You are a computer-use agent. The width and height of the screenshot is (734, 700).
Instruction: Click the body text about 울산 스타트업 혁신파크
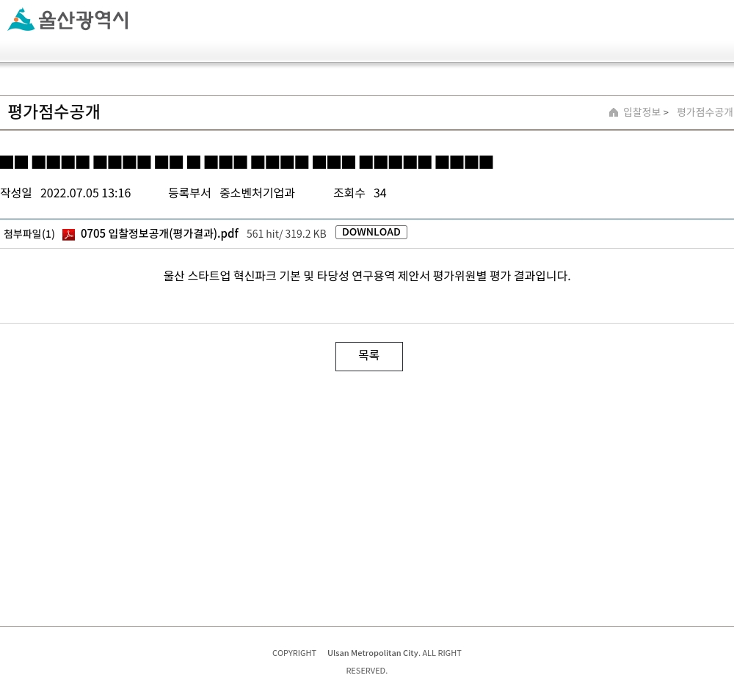[367, 276]
